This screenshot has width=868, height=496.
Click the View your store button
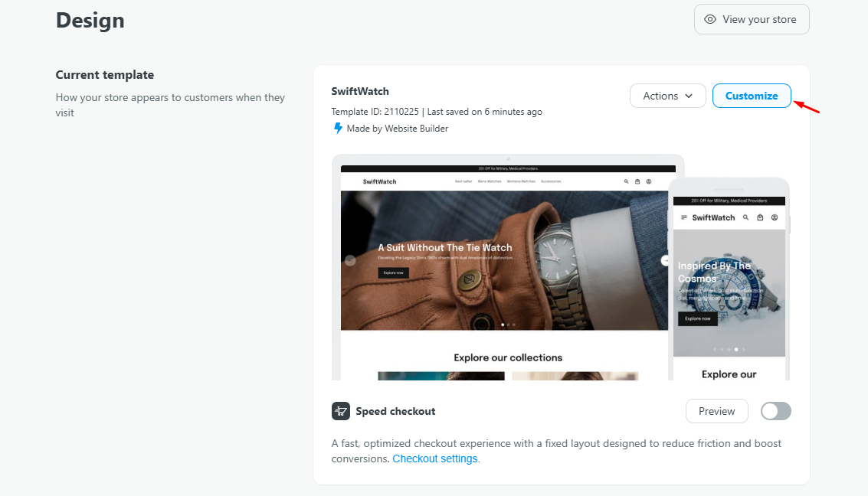[x=752, y=19]
